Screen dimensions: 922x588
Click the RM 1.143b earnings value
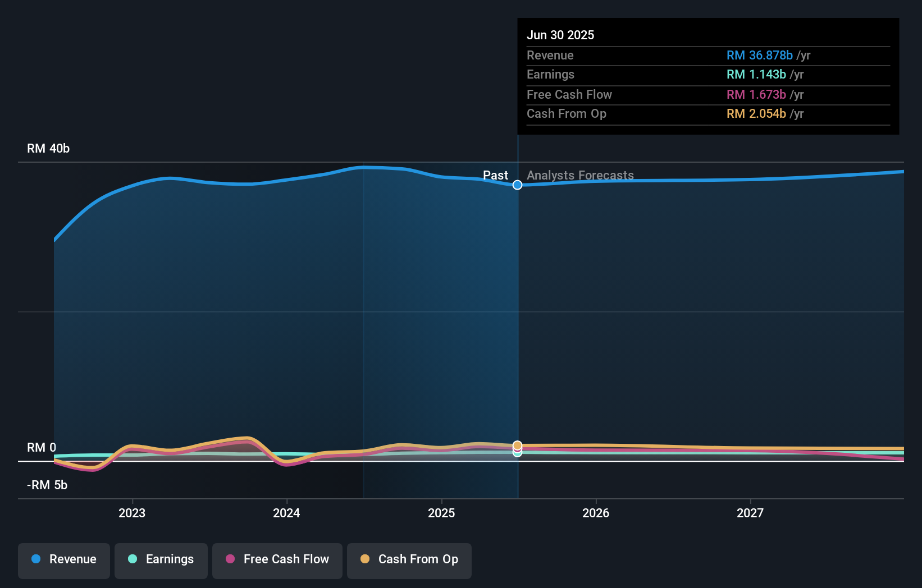coord(756,75)
